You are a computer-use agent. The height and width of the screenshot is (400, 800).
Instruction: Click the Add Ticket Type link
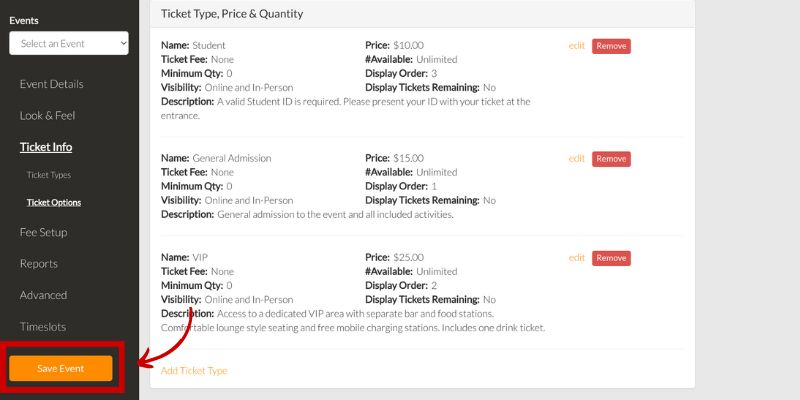tap(194, 371)
